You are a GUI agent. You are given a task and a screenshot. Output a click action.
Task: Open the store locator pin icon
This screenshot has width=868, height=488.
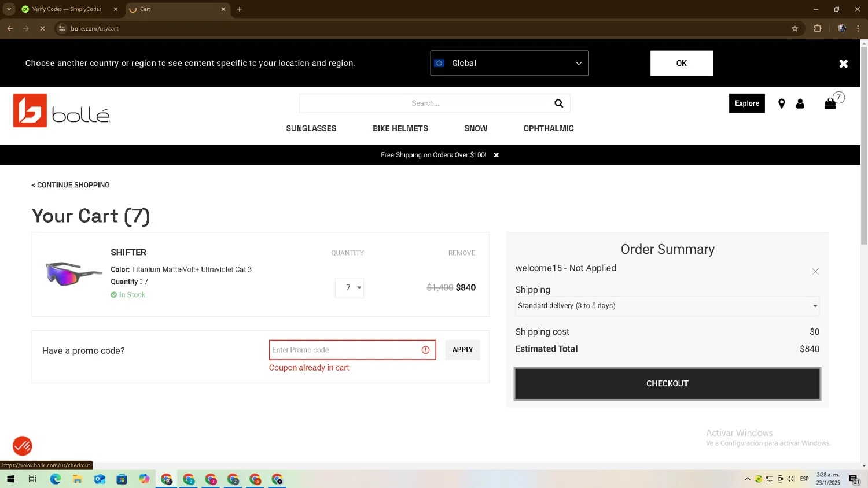pyautogui.click(x=781, y=103)
